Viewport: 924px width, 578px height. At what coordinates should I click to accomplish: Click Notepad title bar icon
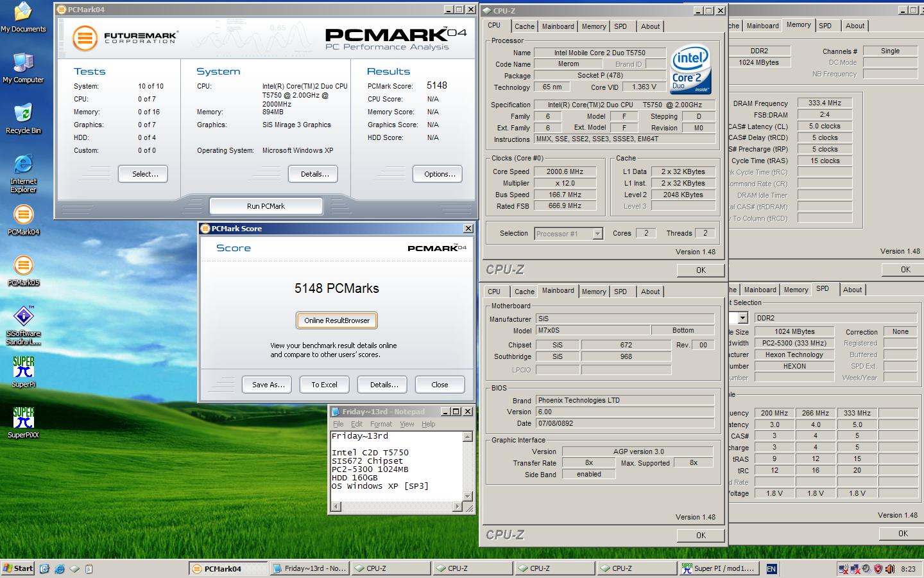336,412
